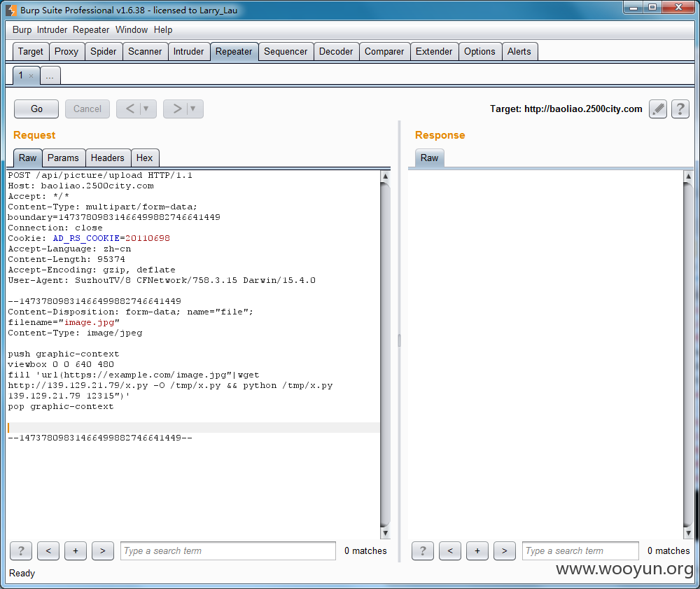Send the request with the Go button

pyautogui.click(x=36, y=109)
